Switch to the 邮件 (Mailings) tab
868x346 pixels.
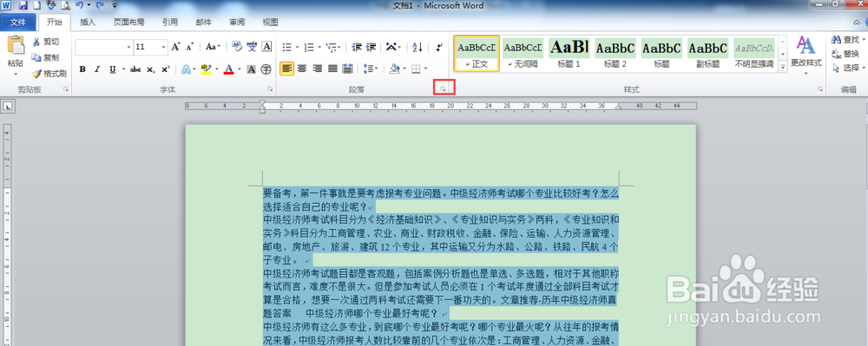[203, 22]
